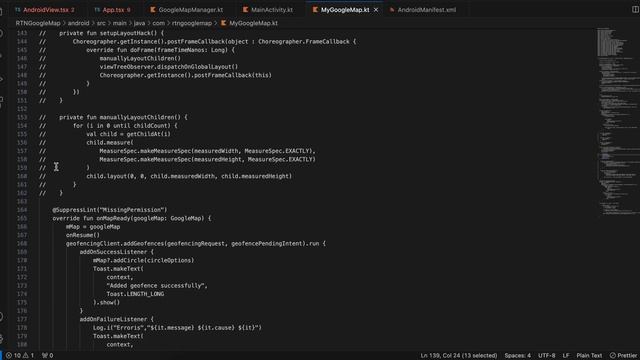This screenshot has height=360, width=640.
Task: Split the editor with the top-right icon
Action: coord(635,9)
